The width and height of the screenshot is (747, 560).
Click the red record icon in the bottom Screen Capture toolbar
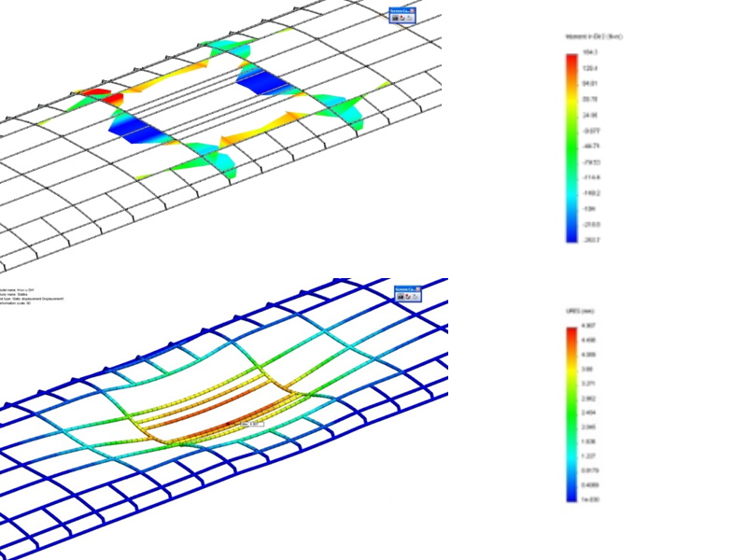coord(406,298)
